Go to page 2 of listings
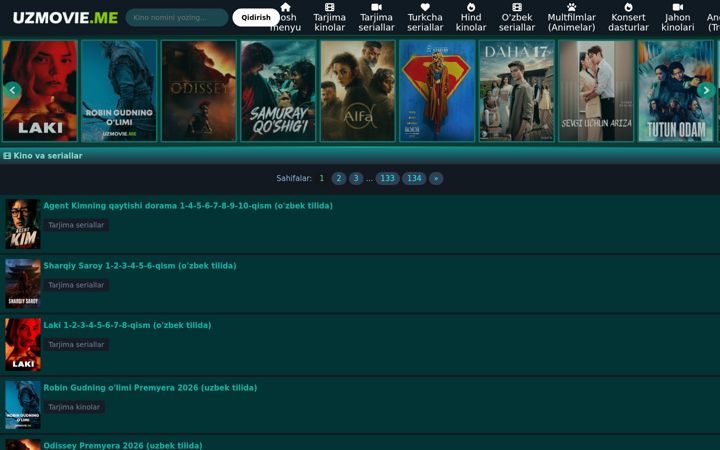The image size is (720, 450). pos(339,178)
